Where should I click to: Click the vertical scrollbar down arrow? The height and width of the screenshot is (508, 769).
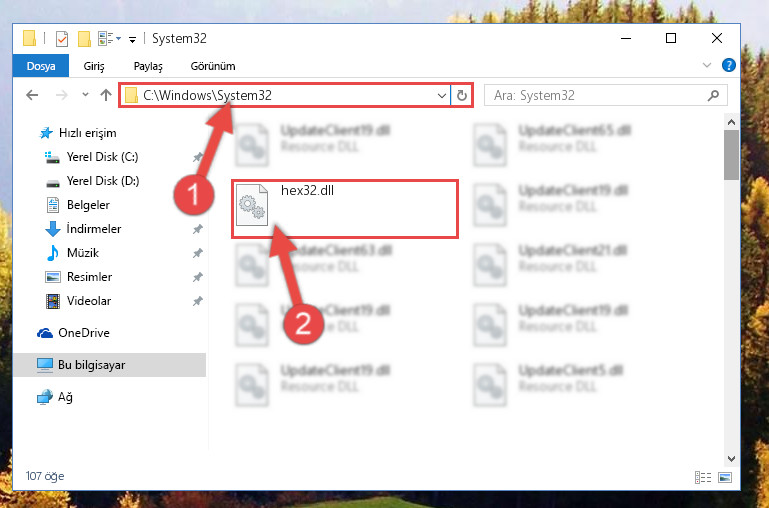tap(731, 459)
